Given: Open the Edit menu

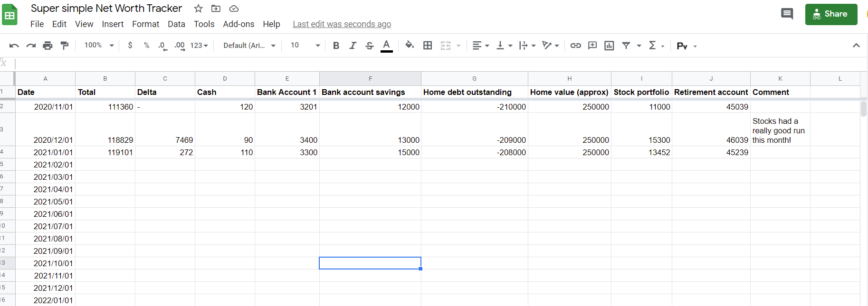Looking at the screenshot, I should pyautogui.click(x=59, y=24).
